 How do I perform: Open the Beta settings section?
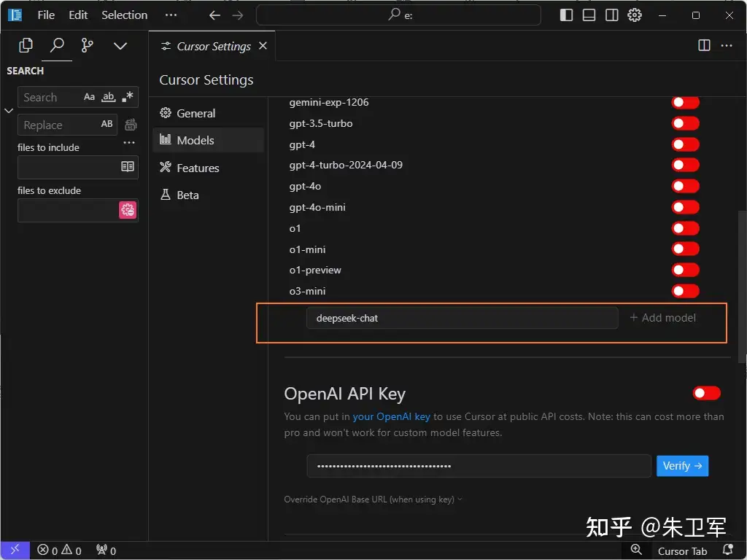[x=208, y=195]
